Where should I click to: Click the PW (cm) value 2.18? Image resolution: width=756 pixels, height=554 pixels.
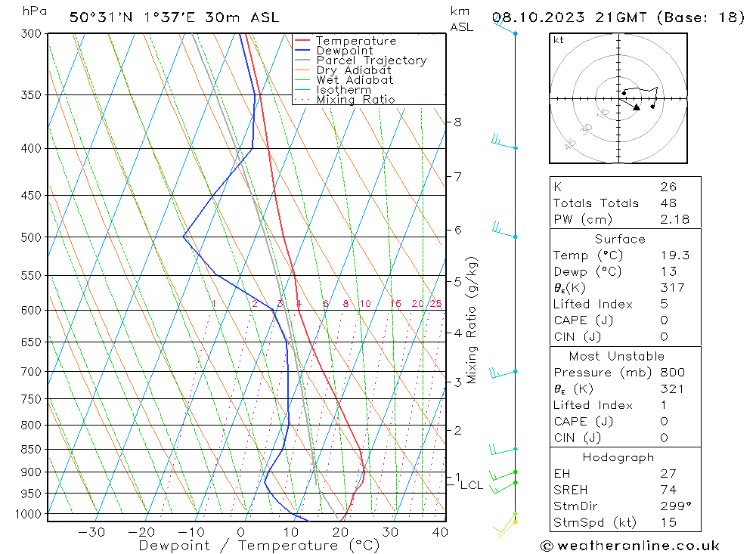(x=675, y=219)
